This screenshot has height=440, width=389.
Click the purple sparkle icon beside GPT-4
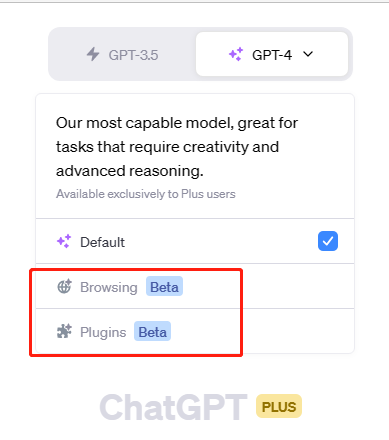click(236, 54)
